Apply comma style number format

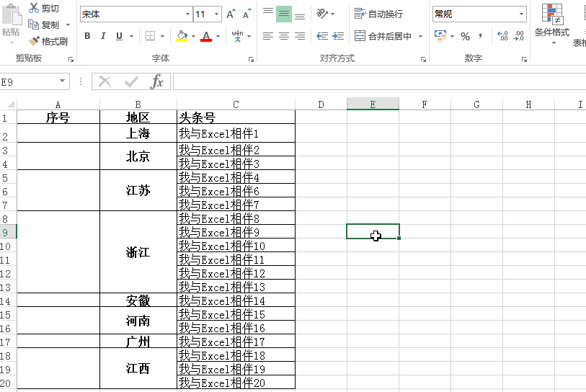coord(480,36)
